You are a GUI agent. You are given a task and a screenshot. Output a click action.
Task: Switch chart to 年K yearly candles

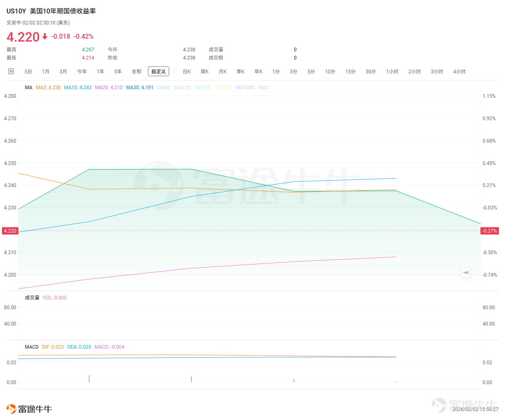258,72
